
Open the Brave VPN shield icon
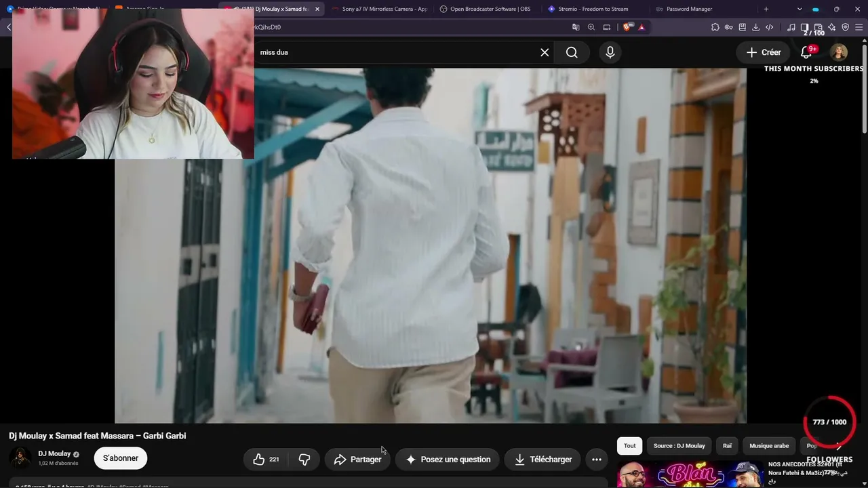[x=845, y=27]
